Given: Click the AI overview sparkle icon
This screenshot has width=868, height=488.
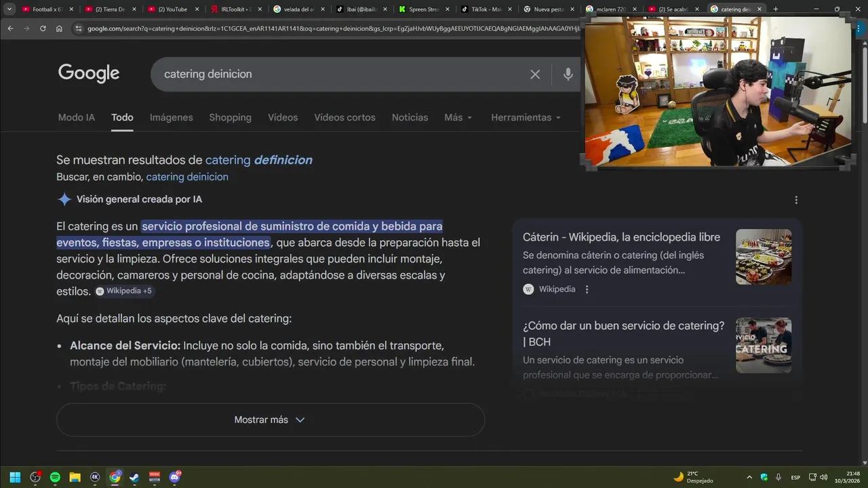Looking at the screenshot, I should [64, 199].
